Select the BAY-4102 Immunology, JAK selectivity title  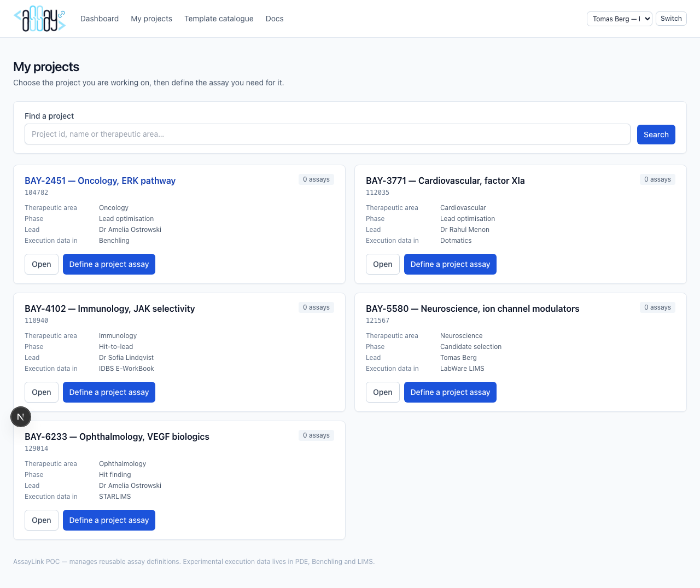pyautogui.click(x=109, y=308)
